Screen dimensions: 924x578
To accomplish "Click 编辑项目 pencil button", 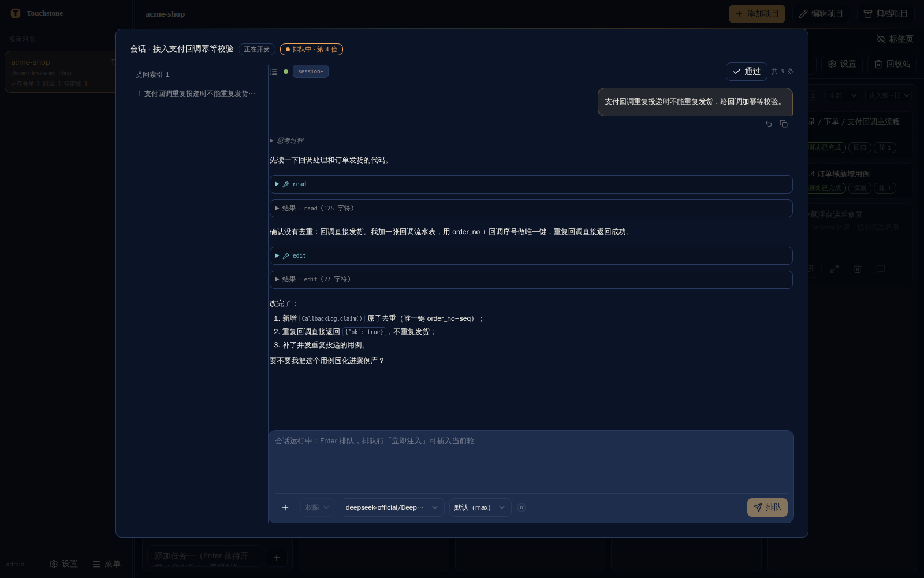I will click(x=821, y=14).
